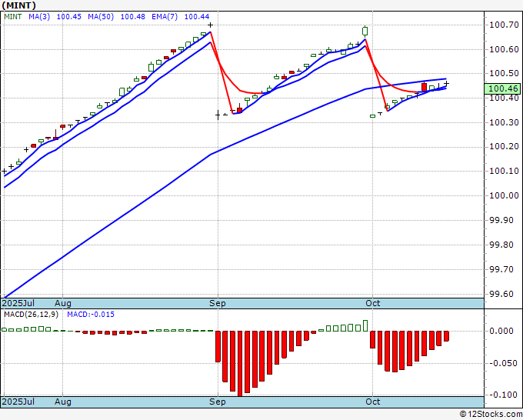Click the 0.000 MACD axis label

tap(501, 331)
